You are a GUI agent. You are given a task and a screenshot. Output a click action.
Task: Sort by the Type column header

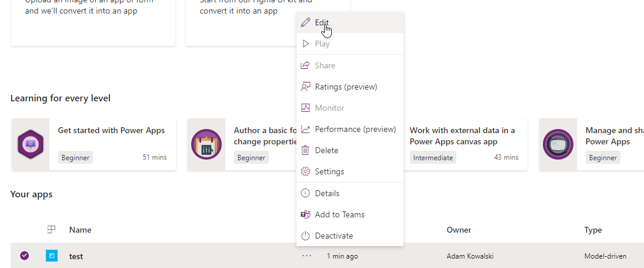point(593,230)
